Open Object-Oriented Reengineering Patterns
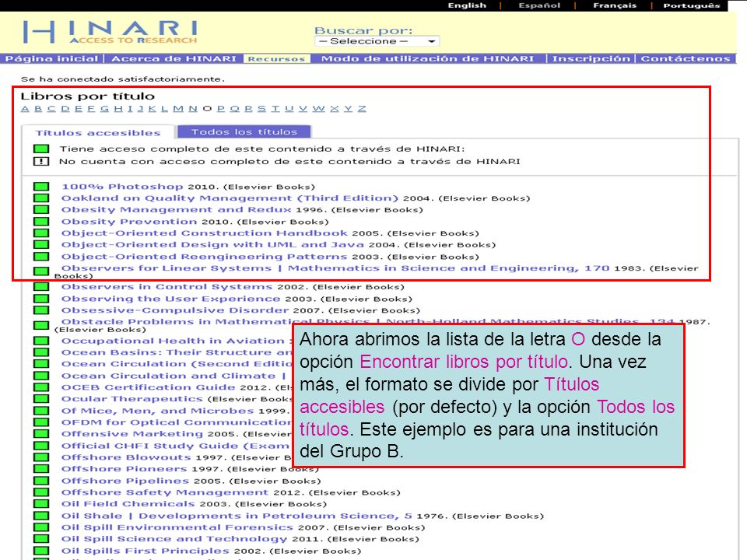 (205, 256)
